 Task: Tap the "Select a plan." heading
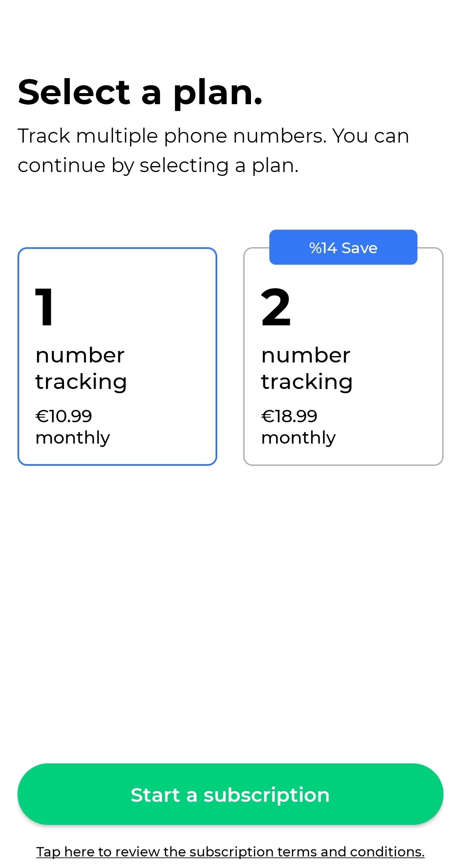140,92
